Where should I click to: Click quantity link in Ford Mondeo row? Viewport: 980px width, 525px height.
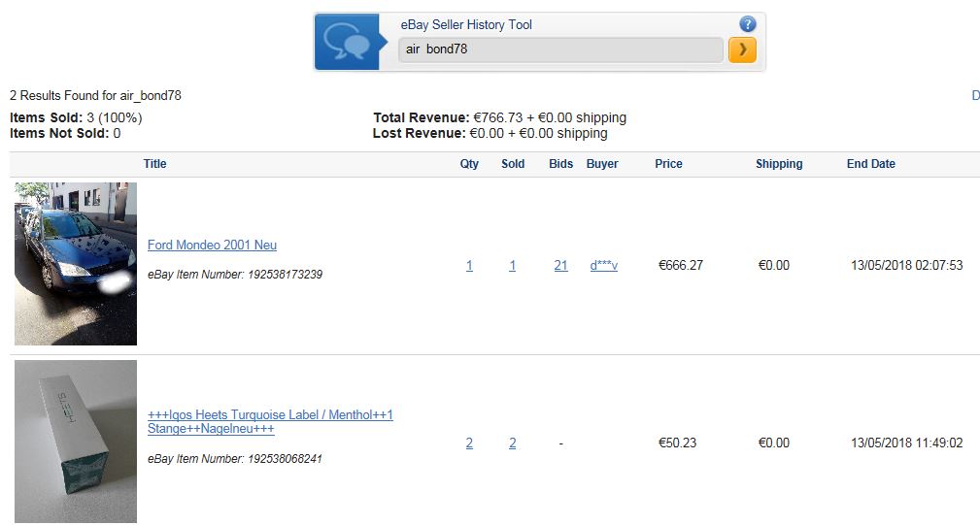469,265
